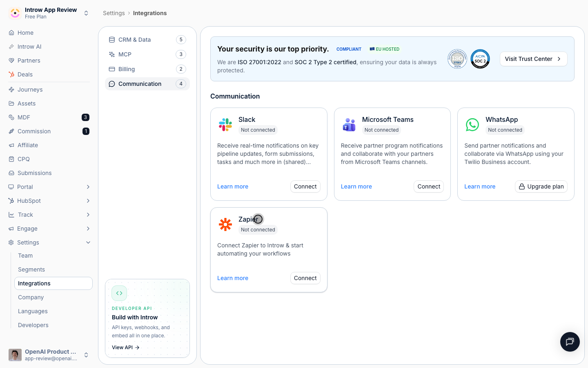Screen dimensions: 588x368
Task: Select the MCP category tab
Action: pyautogui.click(x=147, y=54)
